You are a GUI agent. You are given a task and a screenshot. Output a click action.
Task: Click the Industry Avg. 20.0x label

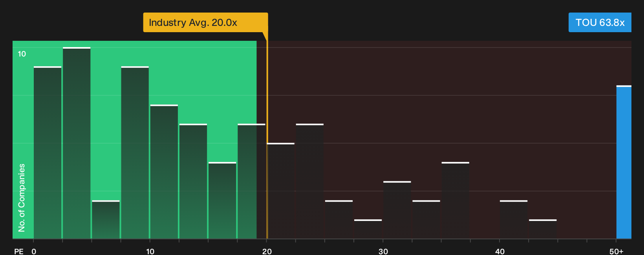tap(205, 22)
